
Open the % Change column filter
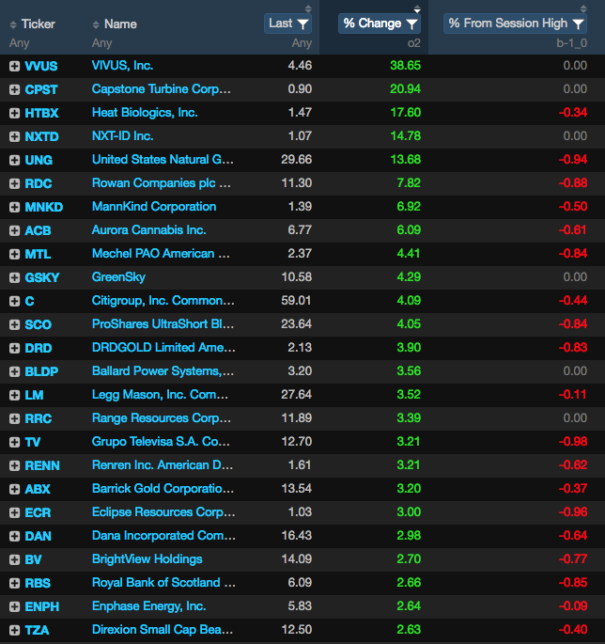379,23
